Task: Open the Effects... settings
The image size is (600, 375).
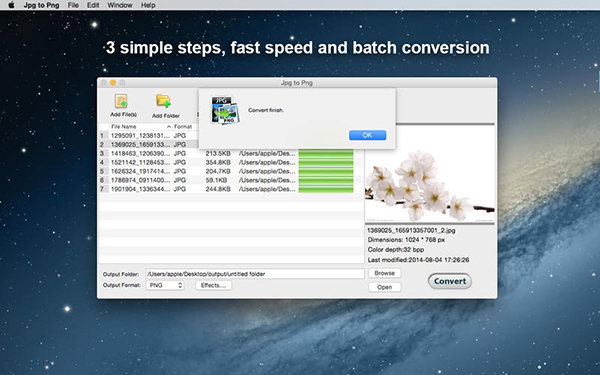Action: coord(214,285)
